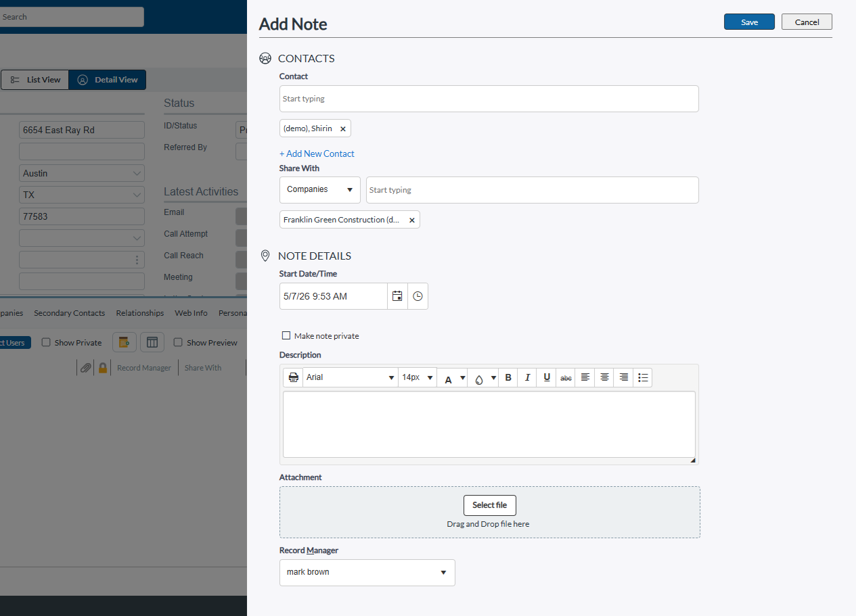Remove Franklin Green Construction share chip
Viewport: 856px width, 616px height.
(x=411, y=220)
